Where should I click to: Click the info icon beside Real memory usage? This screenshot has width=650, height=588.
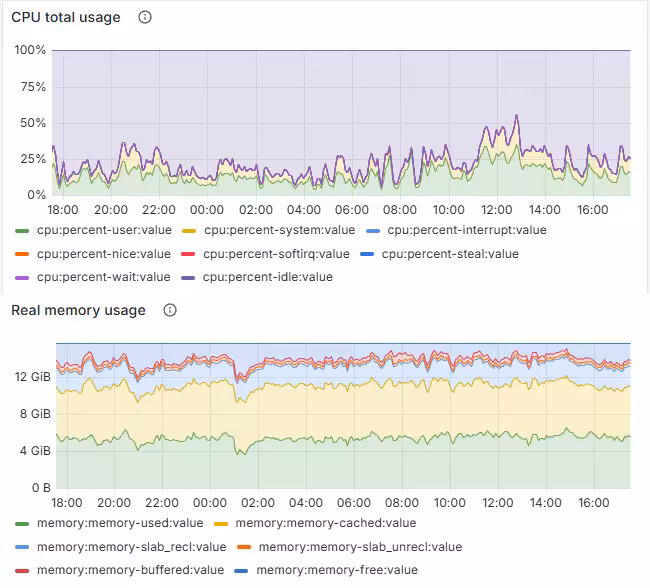click(x=170, y=310)
